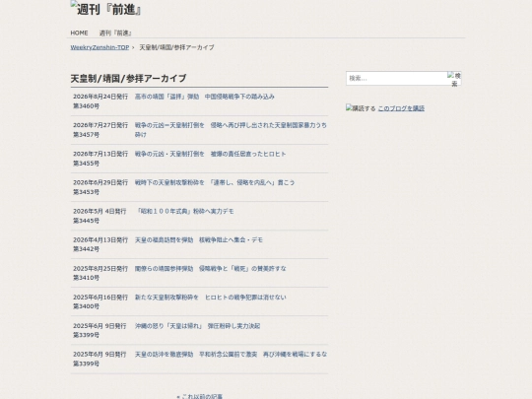Open article 天皇の福島訪問を弾劾

[x=199, y=239]
